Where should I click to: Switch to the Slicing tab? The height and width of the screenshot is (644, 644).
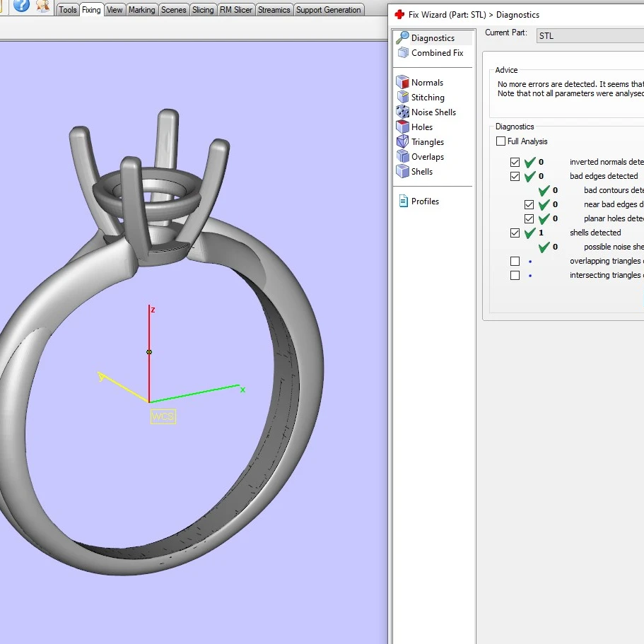pos(203,10)
